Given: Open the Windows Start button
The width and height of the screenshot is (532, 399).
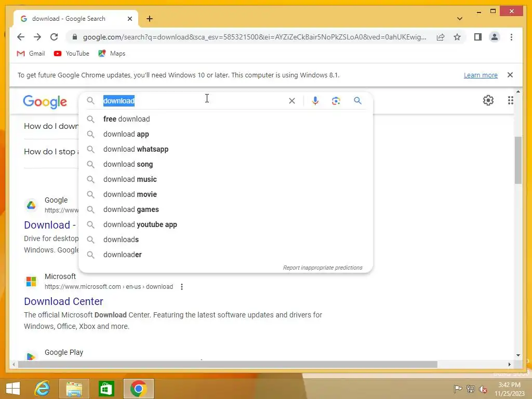Looking at the screenshot, I should [13, 389].
